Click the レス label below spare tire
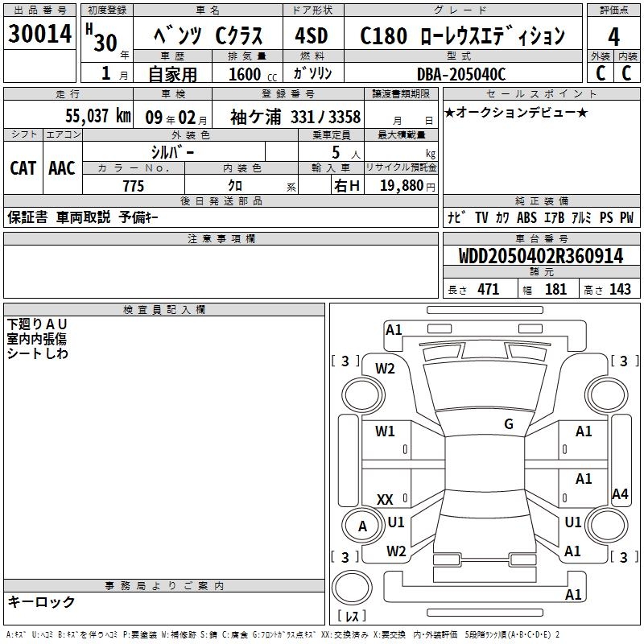Viewport: 644px width, 644px height. 352,616
